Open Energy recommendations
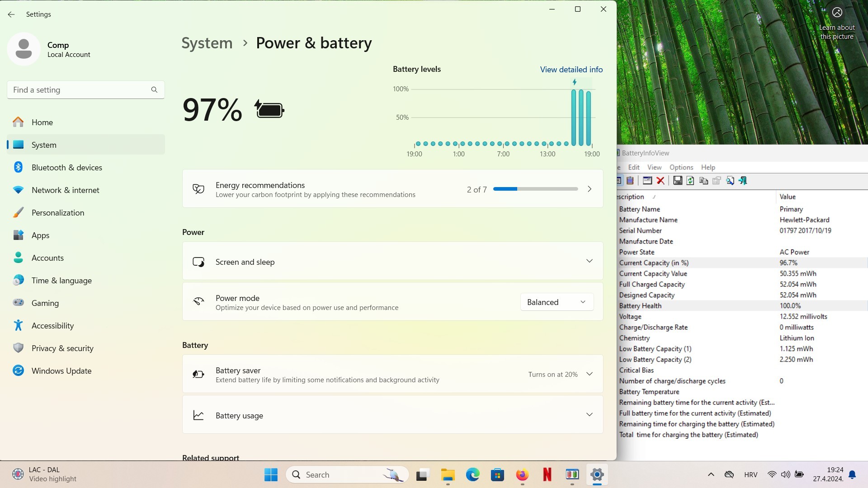This screenshot has height=488, width=868. tap(392, 189)
